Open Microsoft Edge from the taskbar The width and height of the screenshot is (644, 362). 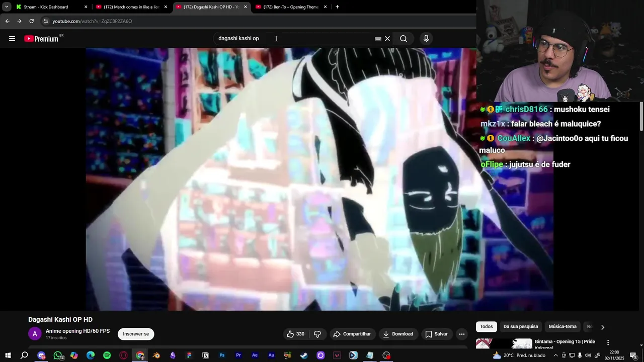click(x=91, y=355)
